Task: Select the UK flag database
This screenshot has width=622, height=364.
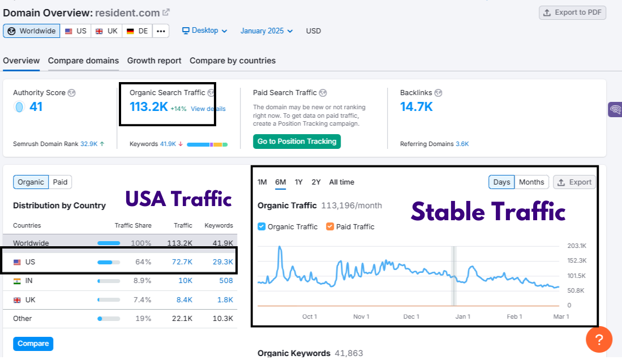Action: [x=106, y=31]
